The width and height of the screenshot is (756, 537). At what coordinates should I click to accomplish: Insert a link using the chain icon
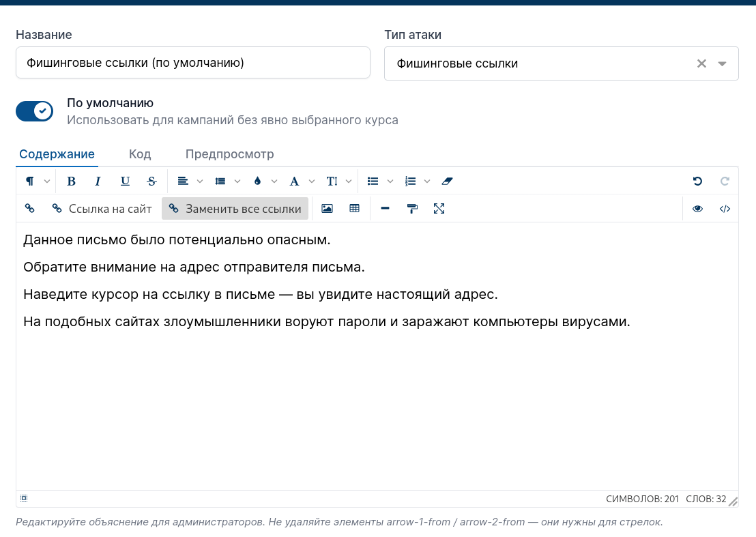30,208
